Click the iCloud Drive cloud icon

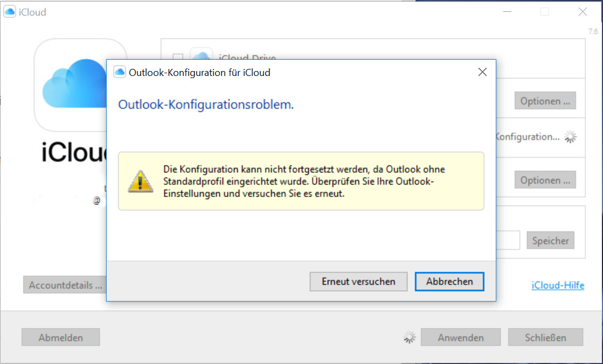202,56
